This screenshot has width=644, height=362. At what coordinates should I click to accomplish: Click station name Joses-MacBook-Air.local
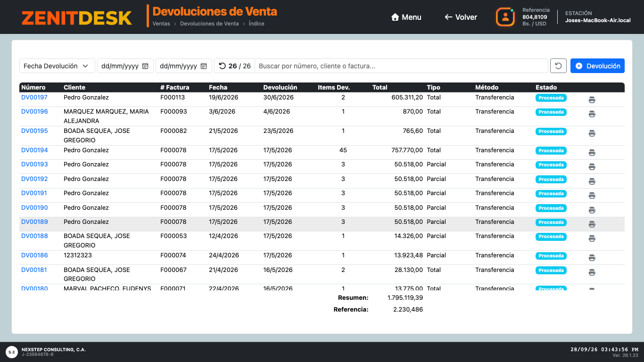pos(598,20)
